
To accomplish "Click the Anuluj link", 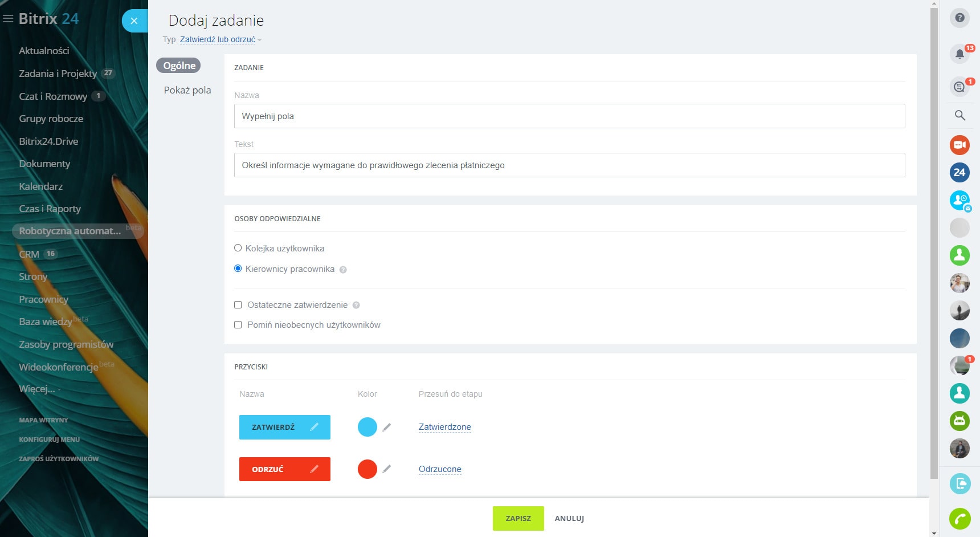I will pyautogui.click(x=569, y=519).
